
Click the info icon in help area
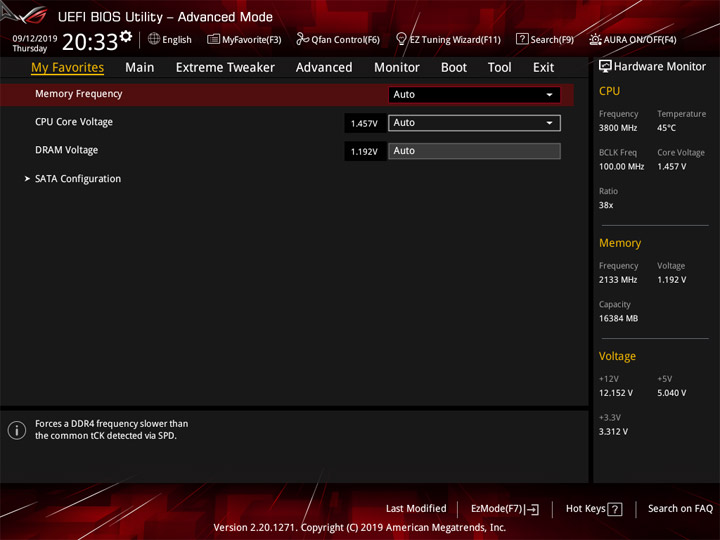pyautogui.click(x=17, y=430)
